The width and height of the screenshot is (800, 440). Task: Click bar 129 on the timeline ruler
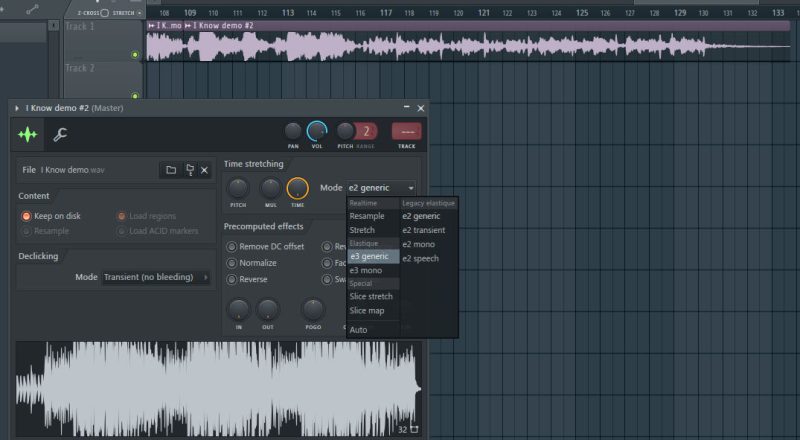pos(680,13)
